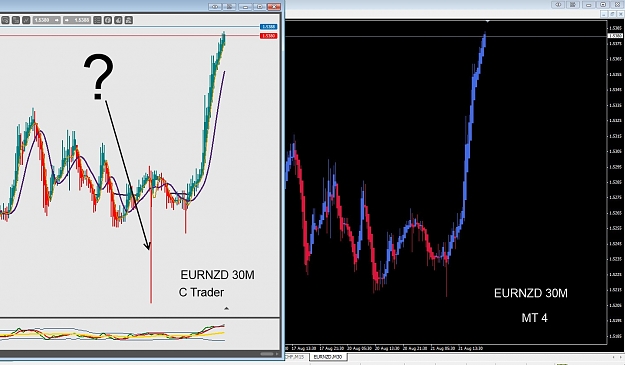Click the small up arrow below C Trader label
This screenshot has height=365, width=625.
click(226, 308)
